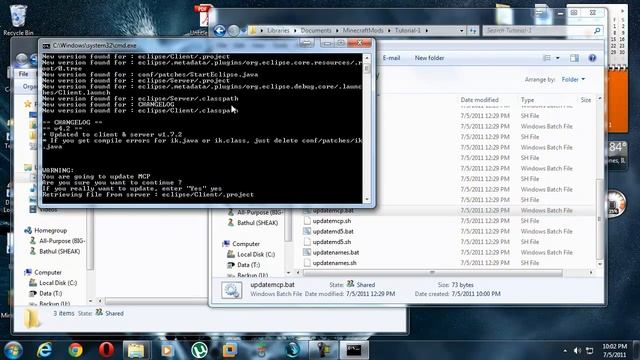Click Documents in the address breadcrumb
The image size is (640, 360).
pos(316,31)
